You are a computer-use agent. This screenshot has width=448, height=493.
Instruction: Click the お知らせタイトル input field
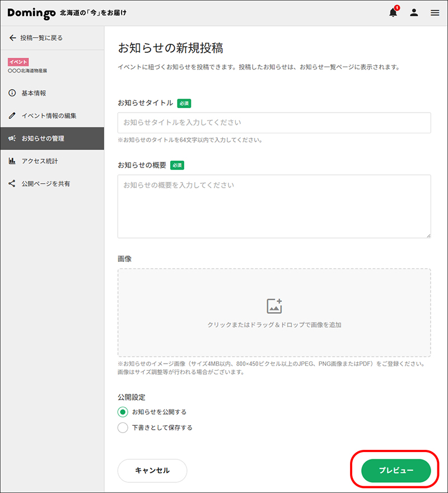click(274, 123)
